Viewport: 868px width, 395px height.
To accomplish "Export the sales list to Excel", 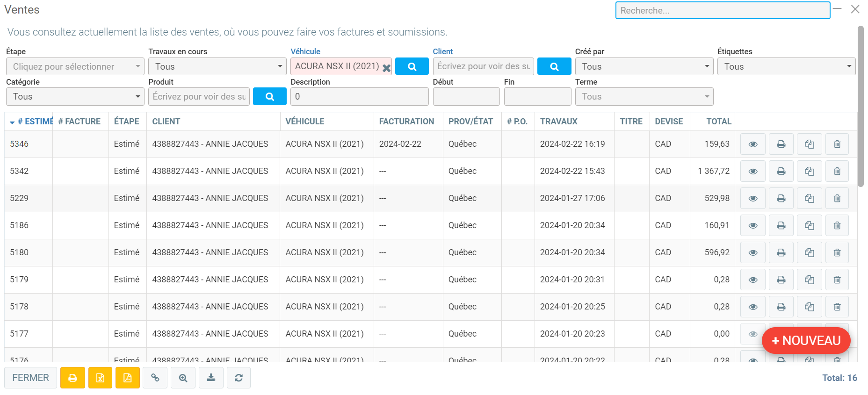I will pos(100,378).
